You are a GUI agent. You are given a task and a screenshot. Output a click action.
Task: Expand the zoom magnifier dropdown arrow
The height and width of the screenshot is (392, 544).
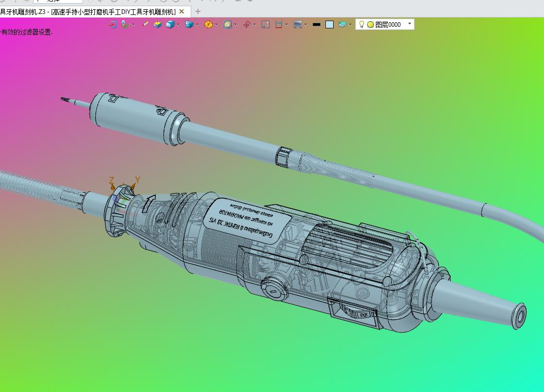coord(235,25)
